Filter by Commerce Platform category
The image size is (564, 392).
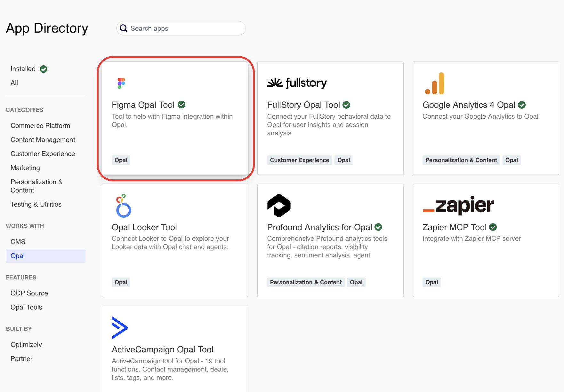pyautogui.click(x=40, y=126)
